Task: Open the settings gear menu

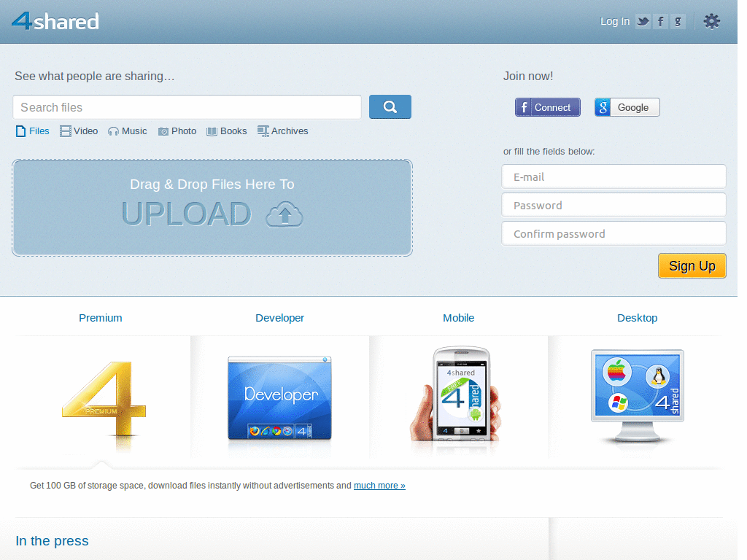Action: point(711,21)
